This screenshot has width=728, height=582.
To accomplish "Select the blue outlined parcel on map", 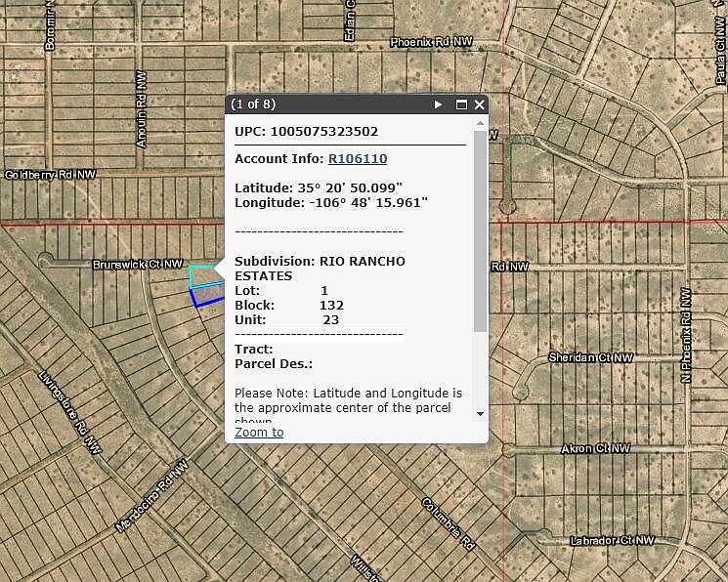I will (x=207, y=297).
